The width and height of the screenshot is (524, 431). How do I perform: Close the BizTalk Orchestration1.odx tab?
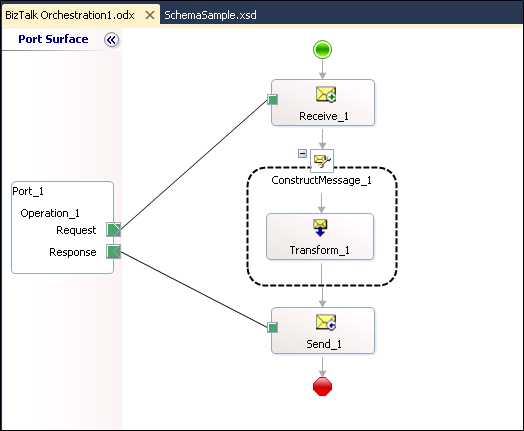(150, 15)
